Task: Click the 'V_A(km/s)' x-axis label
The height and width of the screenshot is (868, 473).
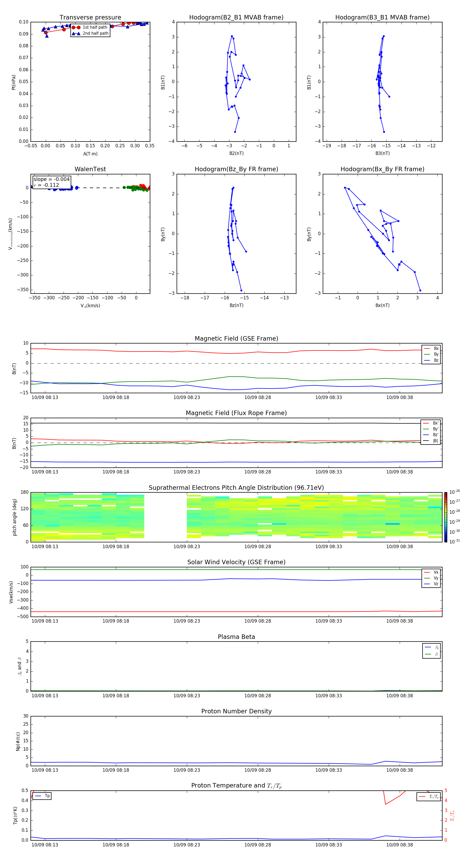Action: tap(90, 306)
